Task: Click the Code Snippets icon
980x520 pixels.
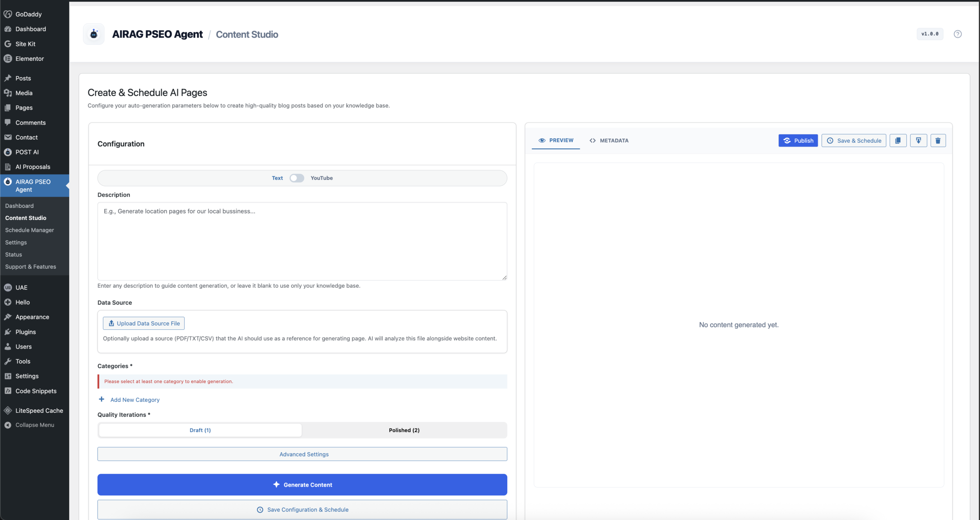Action: tap(8, 391)
